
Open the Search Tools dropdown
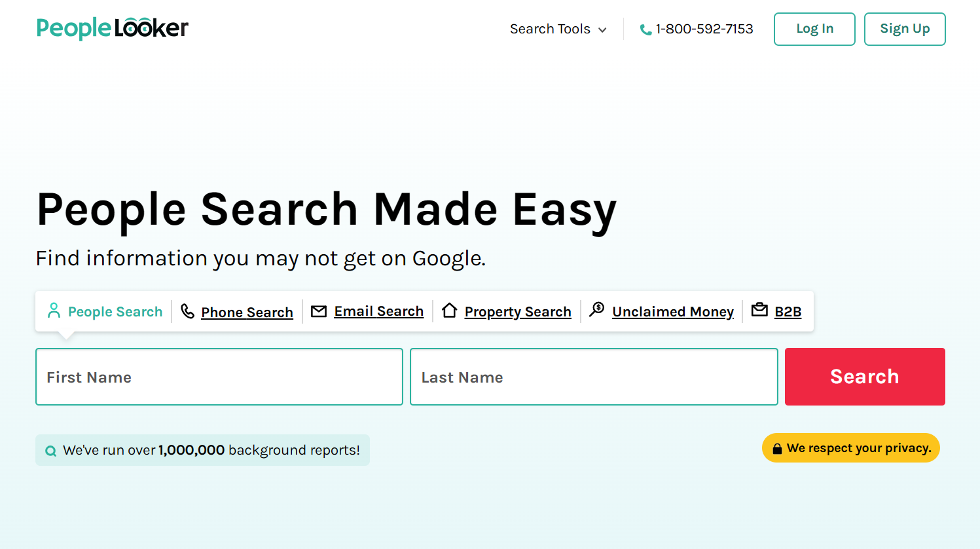(558, 29)
